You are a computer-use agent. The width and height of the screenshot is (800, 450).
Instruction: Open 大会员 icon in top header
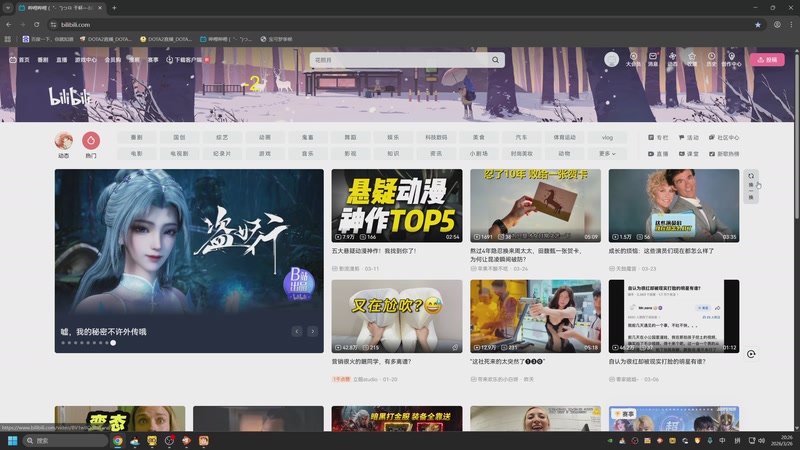pyautogui.click(x=633, y=59)
